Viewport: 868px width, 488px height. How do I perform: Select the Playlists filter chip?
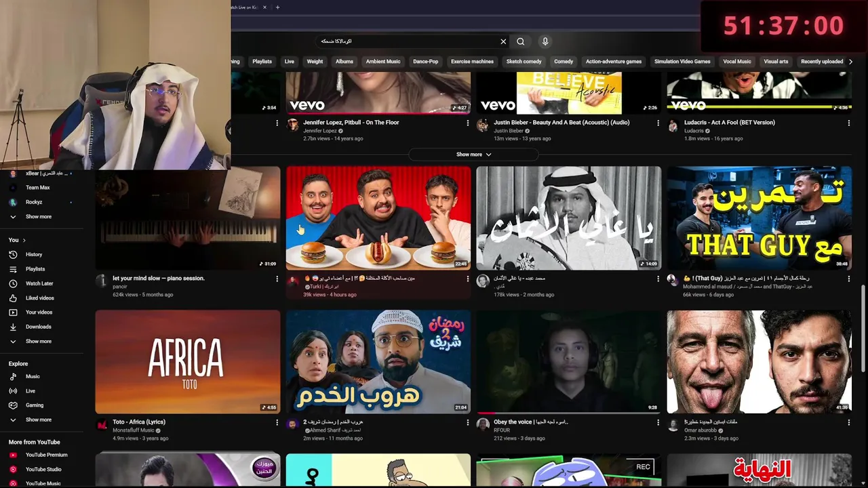[262, 62]
